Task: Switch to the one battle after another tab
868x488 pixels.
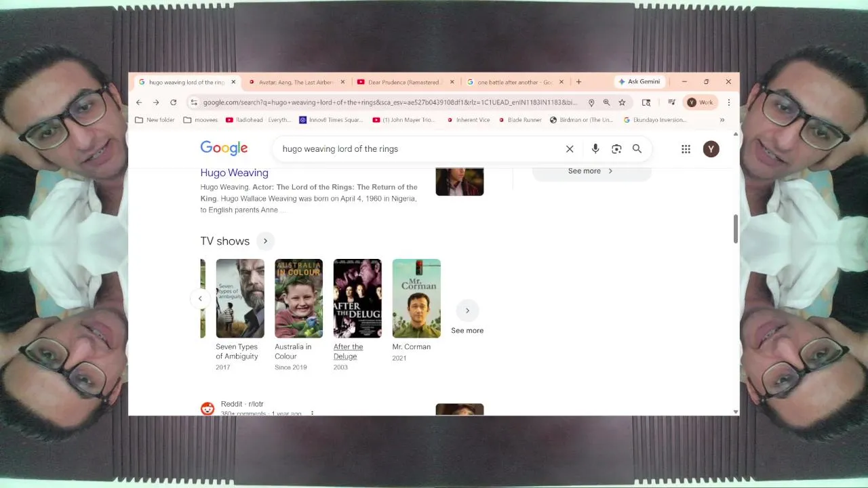Action: tap(514, 82)
